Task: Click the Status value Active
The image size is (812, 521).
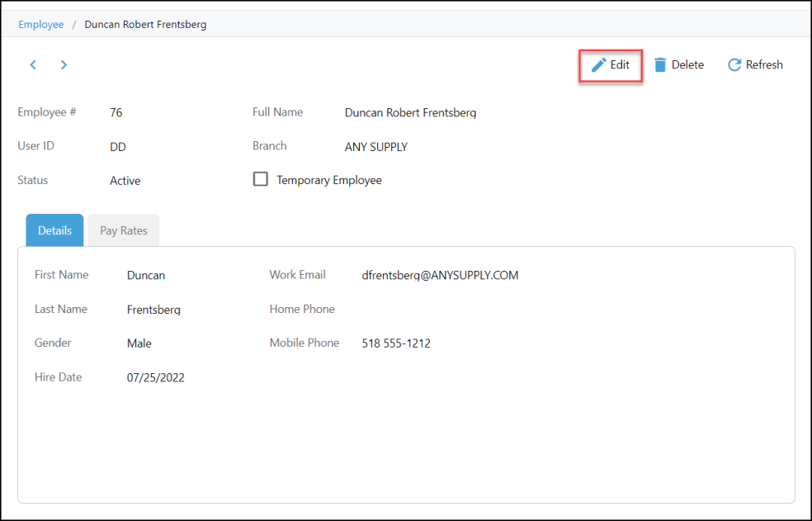Action: (125, 181)
